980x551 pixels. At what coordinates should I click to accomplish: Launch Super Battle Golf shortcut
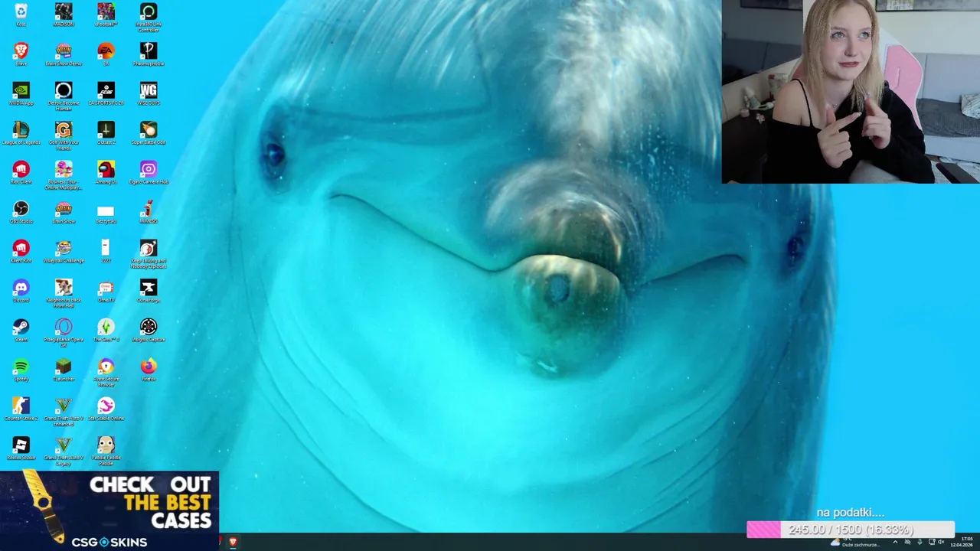point(149,133)
